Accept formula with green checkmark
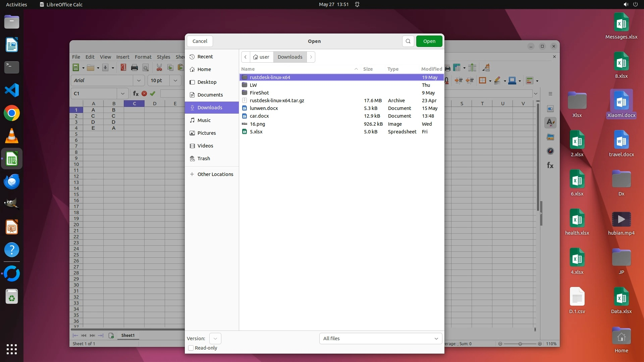 153,94
